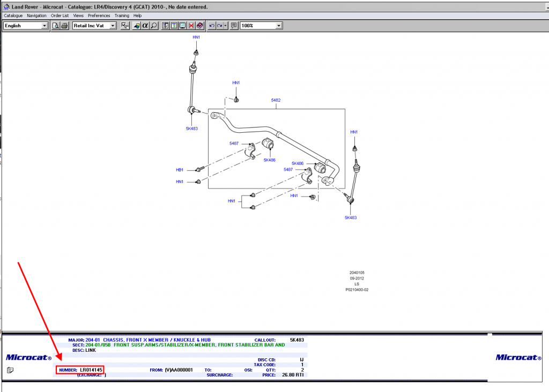Click the printer icon to print
Viewport: 549px width, 392px height.
pos(64,26)
